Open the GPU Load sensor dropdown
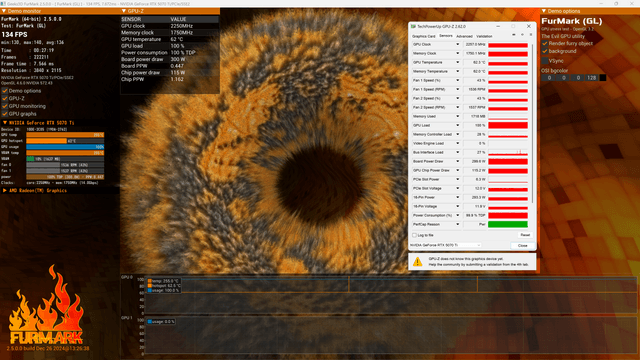Viewport: 640px width, 360px height. tap(457, 125)
